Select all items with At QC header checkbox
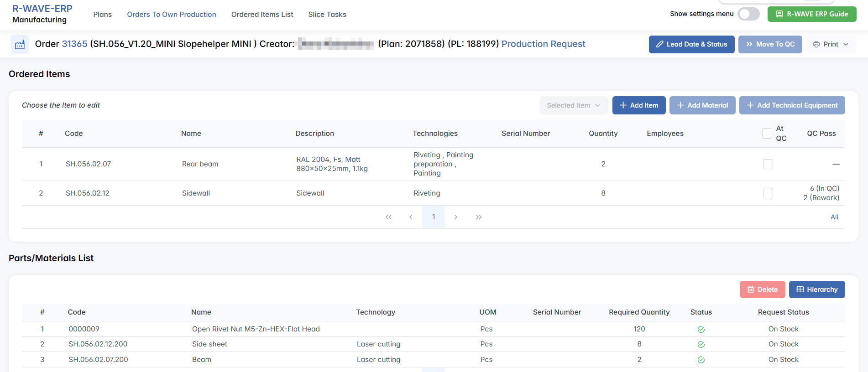 [x=767, y=133]
